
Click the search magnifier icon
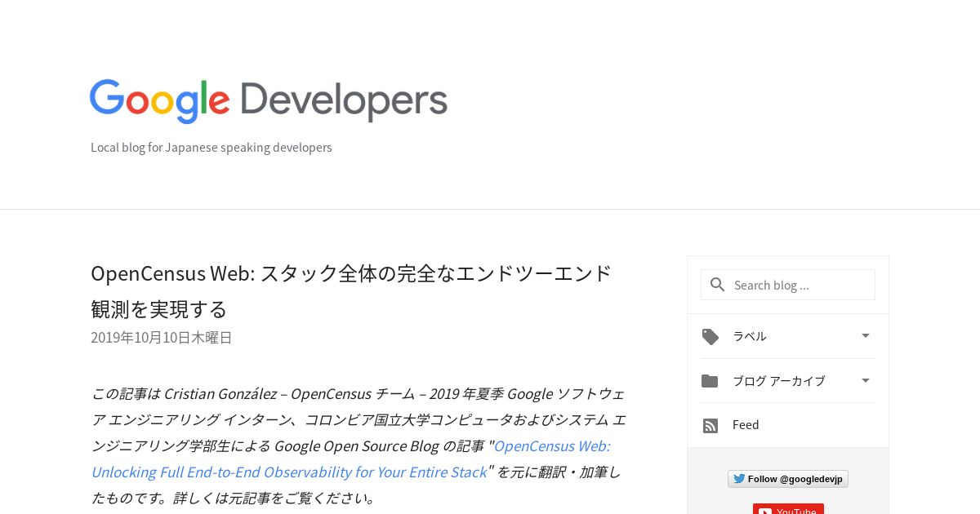(718, 285)
